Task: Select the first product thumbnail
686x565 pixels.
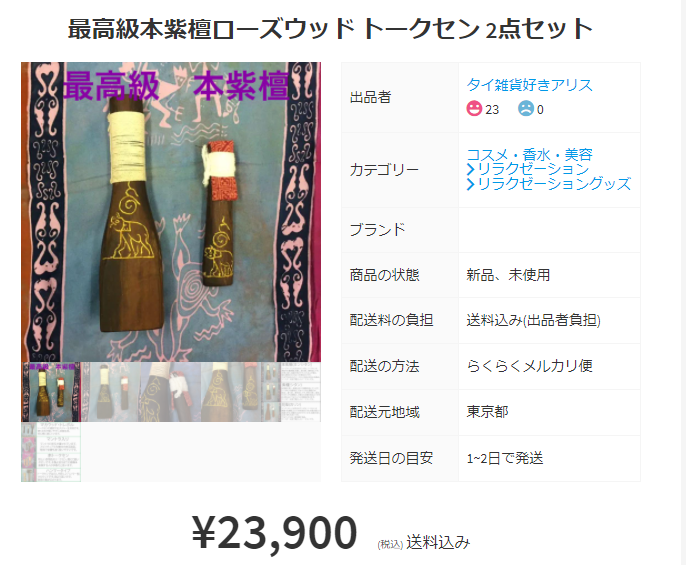Action: 51,392
